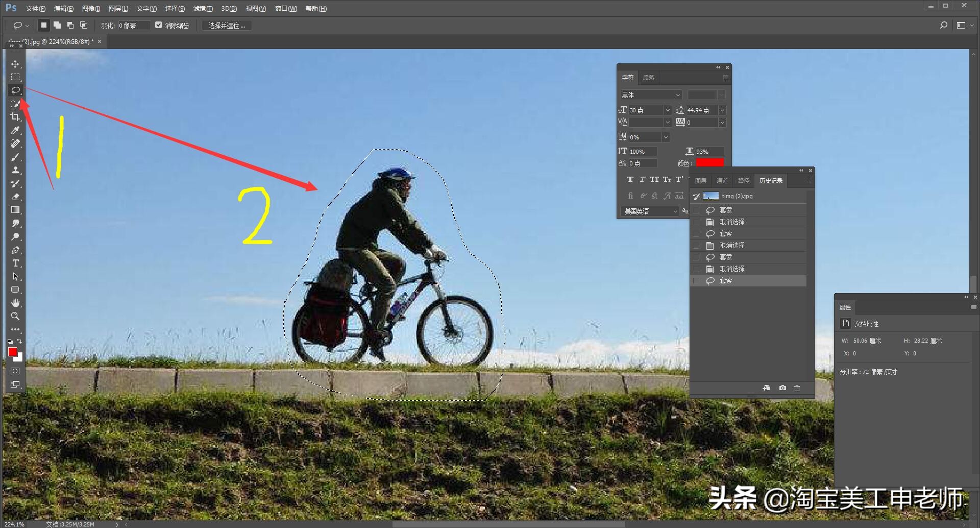Open the 美国英语 language dropdown
Viewport: 980px width, 528px height.
click(x=675, y=211)
